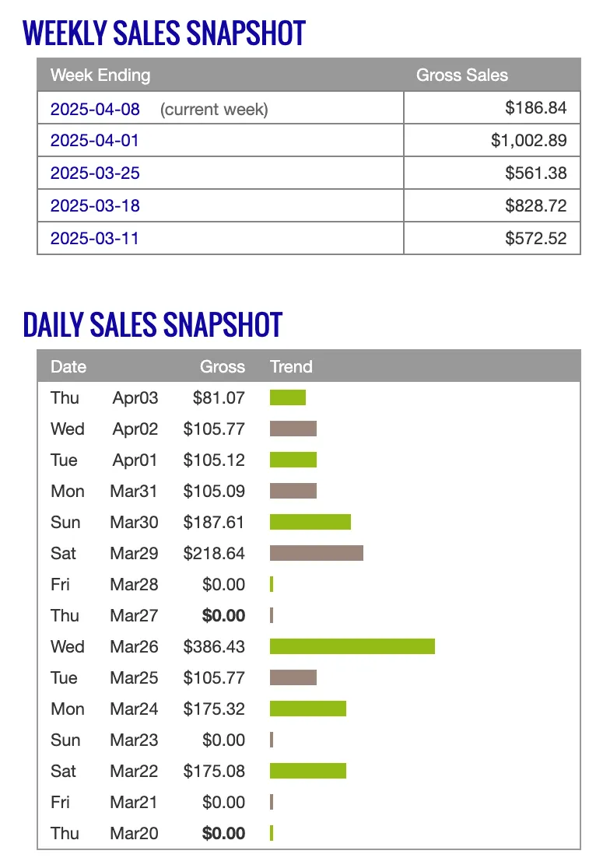Select the Thu Apr03 daily row

tap(309, 397)
